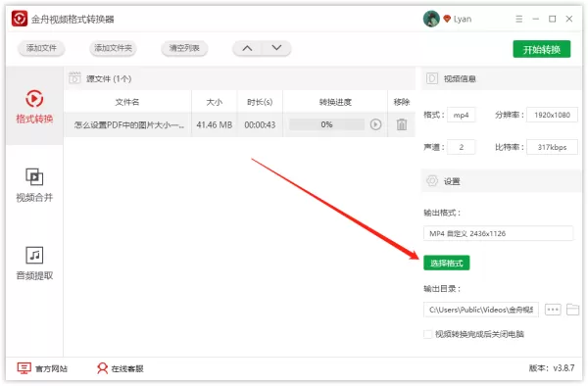Image resolution: width=588 pixels, height=386 pixels.
Task: Move file up with up arrow
Action: tap(247, 48)
